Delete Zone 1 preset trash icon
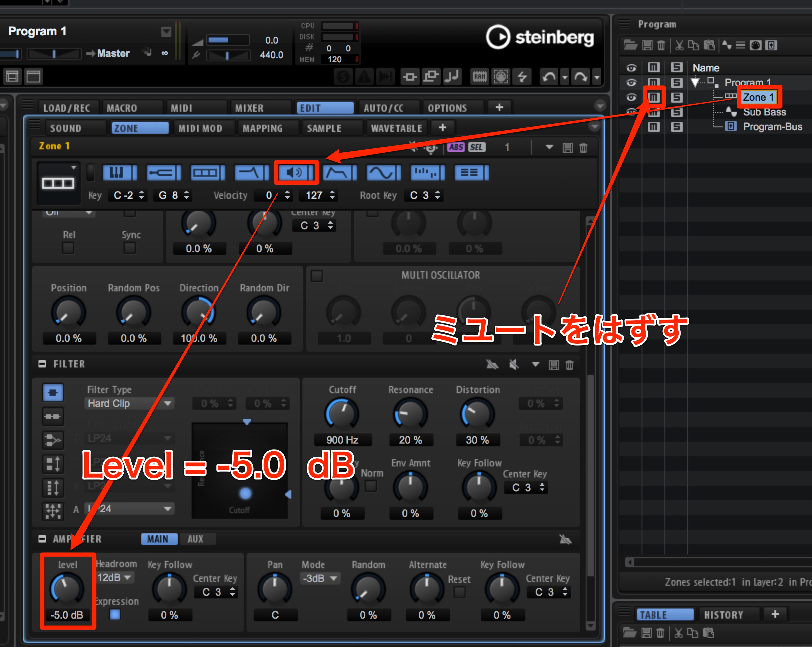The height and width of the screenshot is (647, 812). [583, 147]
